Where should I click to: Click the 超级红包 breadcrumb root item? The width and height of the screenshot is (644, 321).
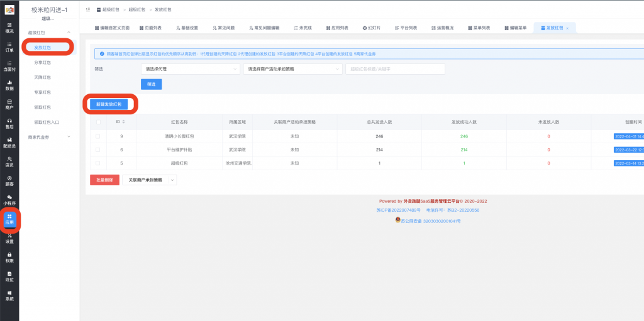pyautogui.click(x=107, y=9)
